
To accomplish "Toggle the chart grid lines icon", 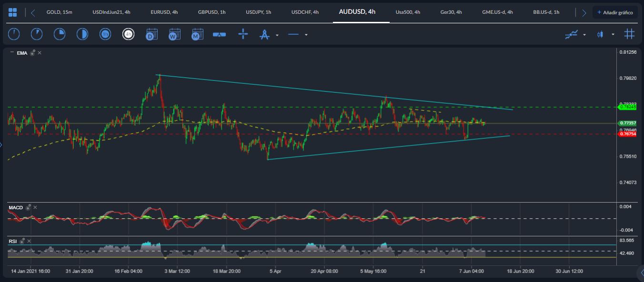I will point(630,34).
